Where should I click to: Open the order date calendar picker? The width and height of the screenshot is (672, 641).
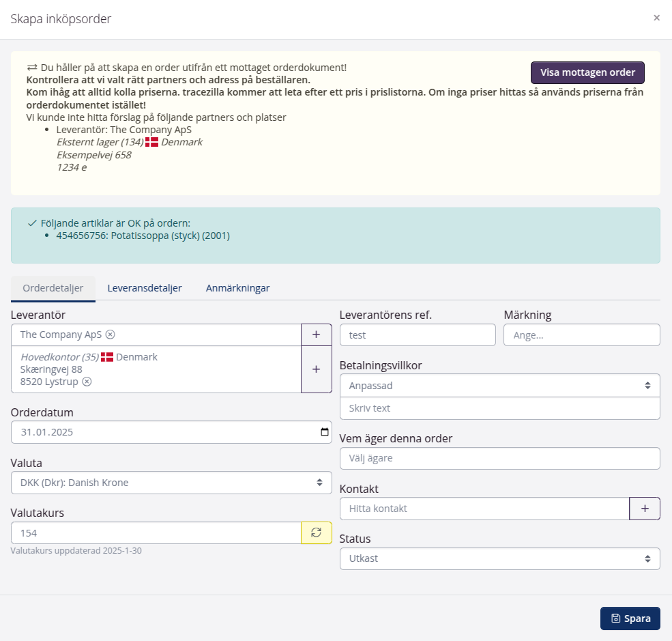(x=323, y=432)
